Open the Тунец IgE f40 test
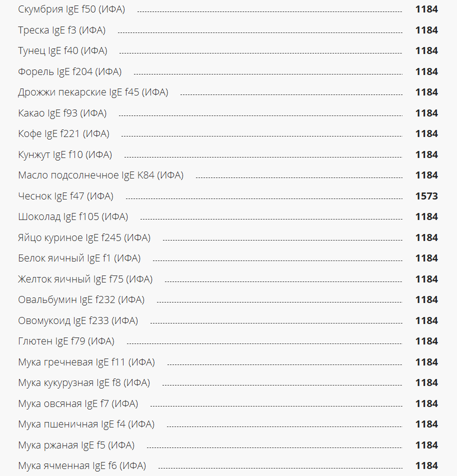Viewport: 457px width, 476px height. point(62,51)
